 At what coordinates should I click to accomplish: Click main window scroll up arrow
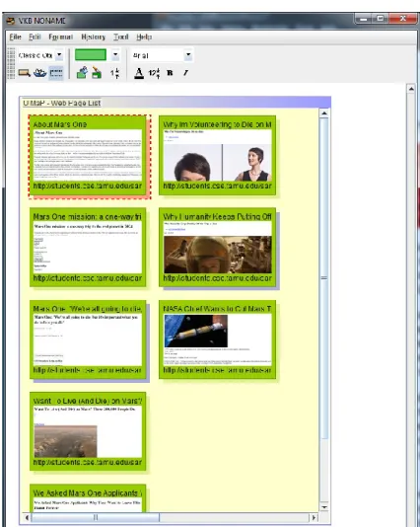[411, 89]
